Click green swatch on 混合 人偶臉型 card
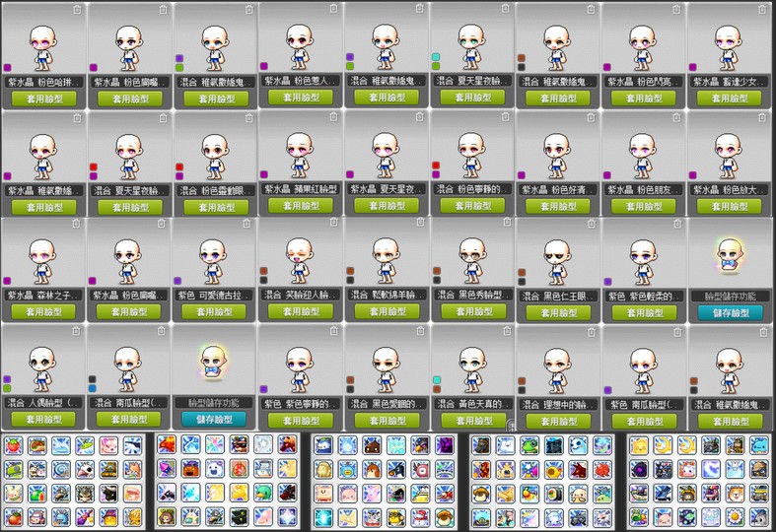Viewport: 776px width, 532px height. coord(7,388)
